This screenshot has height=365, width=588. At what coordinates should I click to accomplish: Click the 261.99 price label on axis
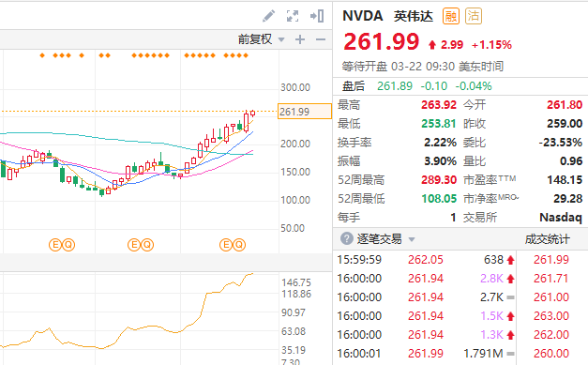[305, 112]
